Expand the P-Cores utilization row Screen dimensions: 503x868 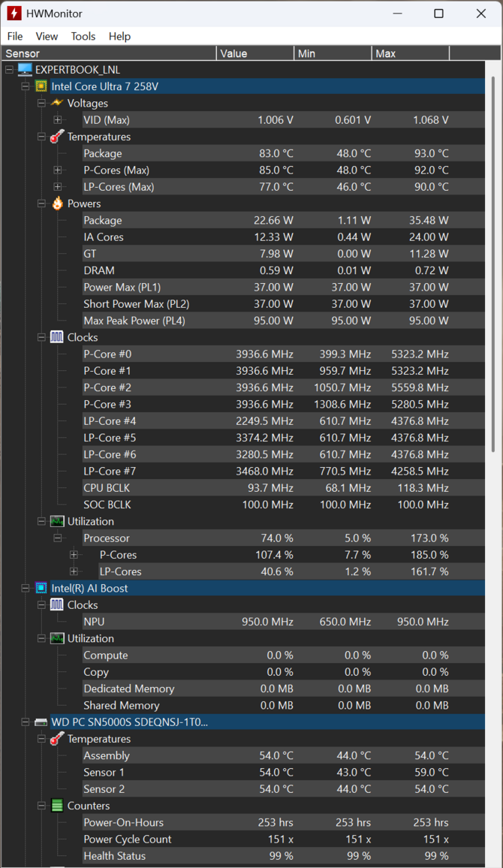click(74, 555)
